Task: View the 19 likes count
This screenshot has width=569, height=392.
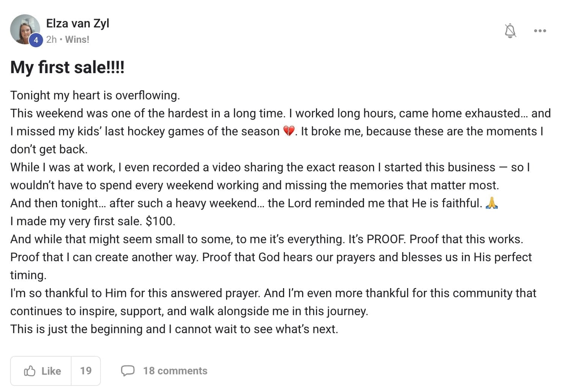Action: coord(86,371)
